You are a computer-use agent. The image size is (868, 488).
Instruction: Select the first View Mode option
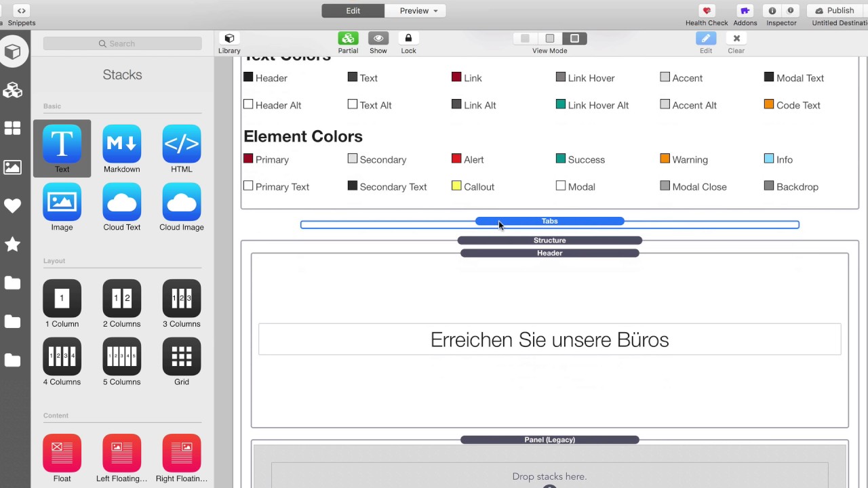click(x=525, y=39)
